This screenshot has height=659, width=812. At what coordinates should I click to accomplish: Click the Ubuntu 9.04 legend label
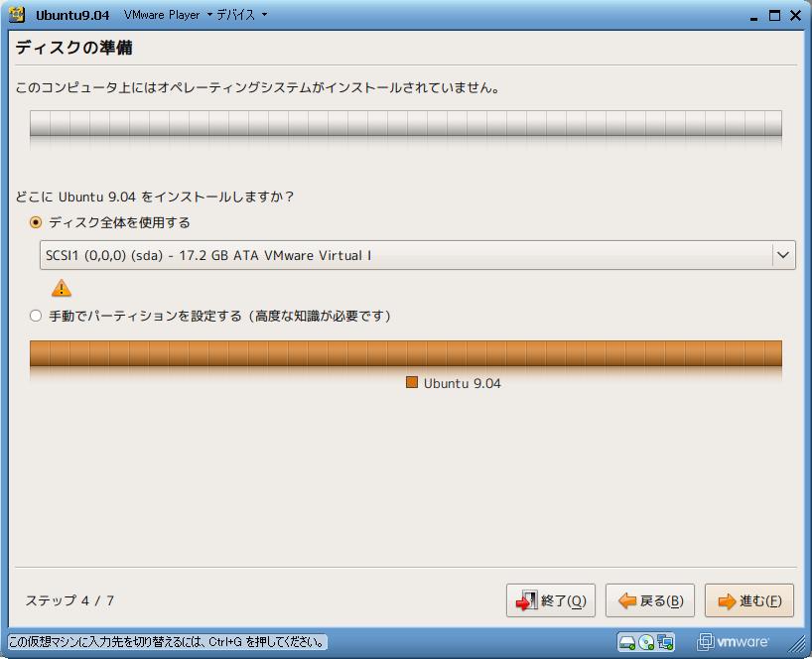(x=462, y=384)
